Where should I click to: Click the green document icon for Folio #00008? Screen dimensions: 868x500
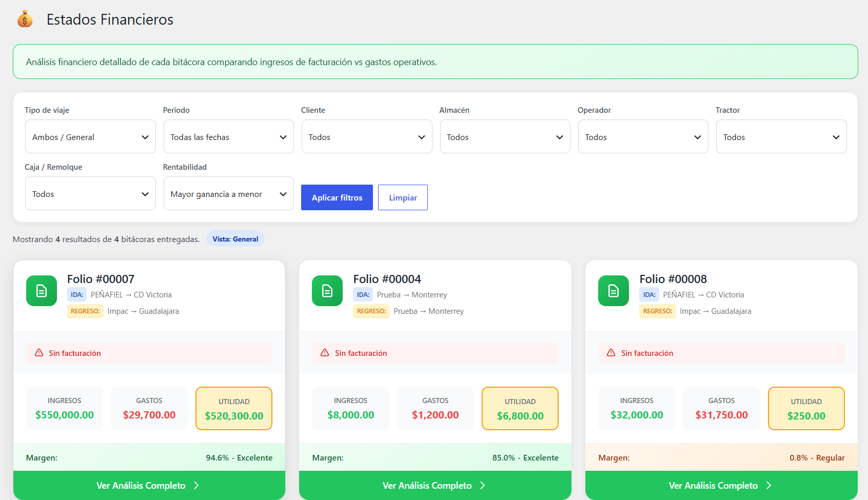tap(614, 291)
